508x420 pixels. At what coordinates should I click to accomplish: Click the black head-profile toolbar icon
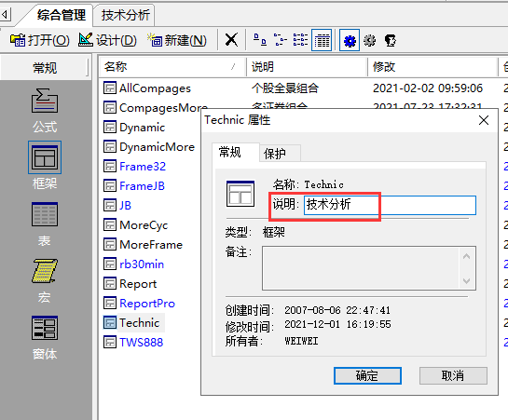390,40
